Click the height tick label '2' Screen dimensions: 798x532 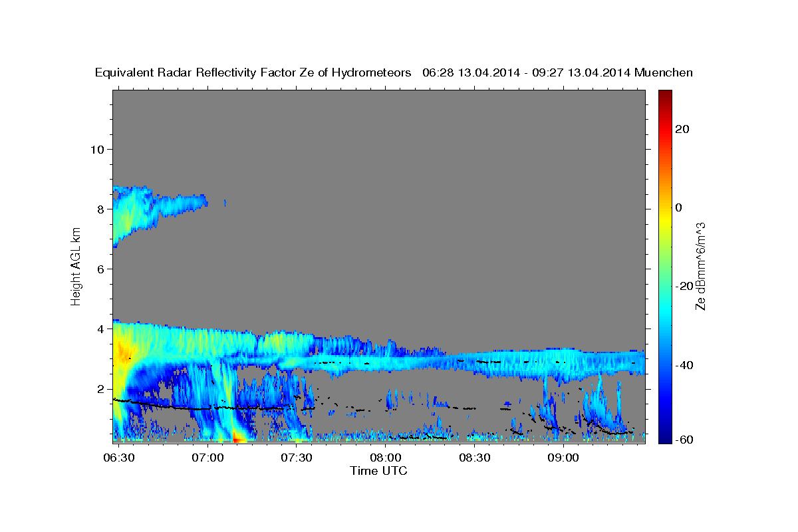click(x=100, y=388)
